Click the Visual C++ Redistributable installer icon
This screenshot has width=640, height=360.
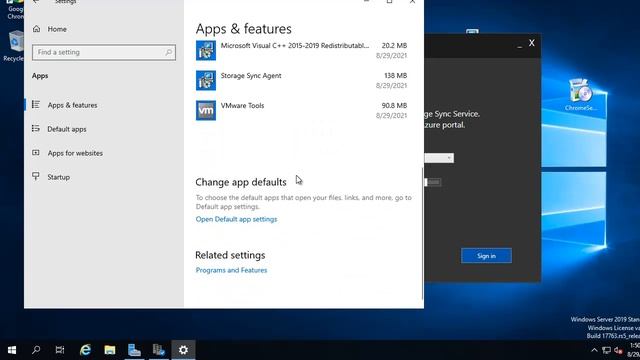[206, 50]
